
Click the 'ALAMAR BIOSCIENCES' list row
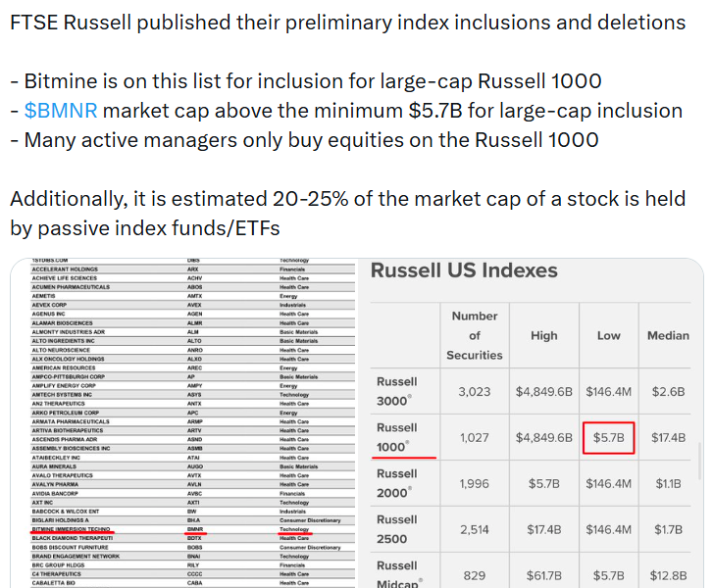click(x=193, y=323)
